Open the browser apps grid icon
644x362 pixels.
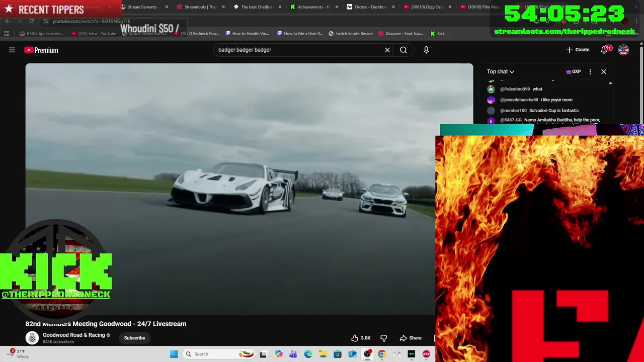point(7,33)
